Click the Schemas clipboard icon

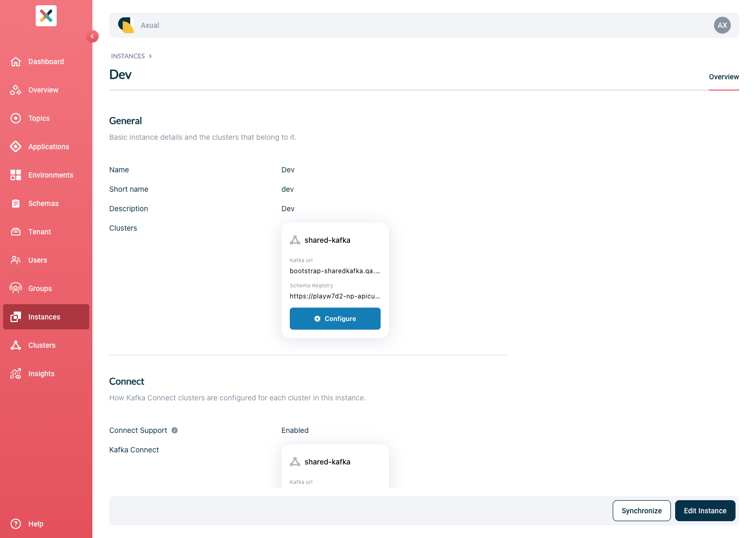(x=16, y=203)
